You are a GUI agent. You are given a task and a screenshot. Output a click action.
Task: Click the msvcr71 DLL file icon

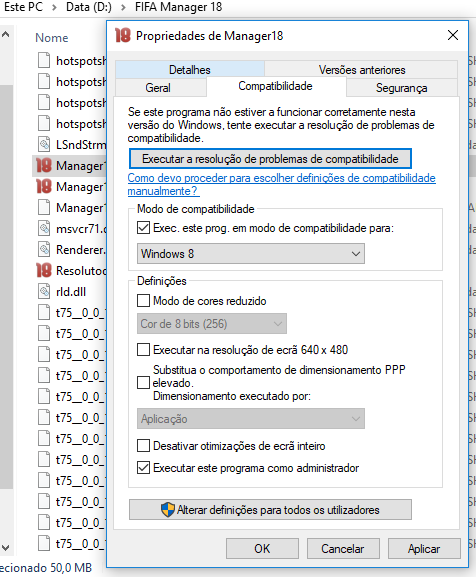44,229
